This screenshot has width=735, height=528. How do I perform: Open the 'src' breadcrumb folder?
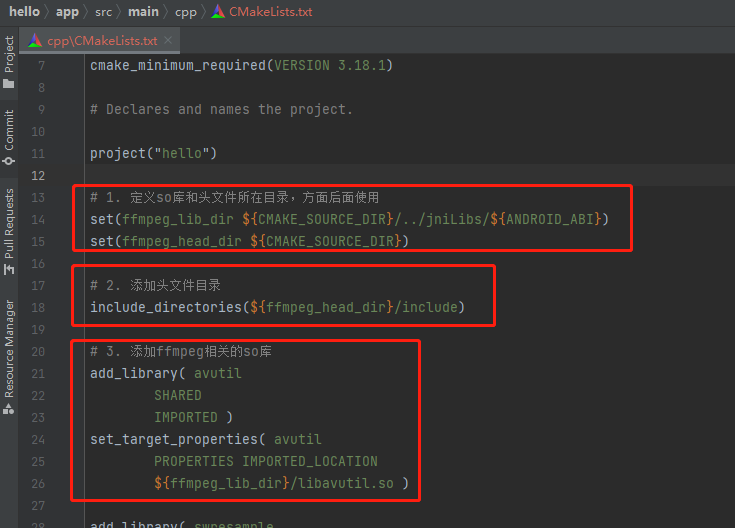coord(105,12)
